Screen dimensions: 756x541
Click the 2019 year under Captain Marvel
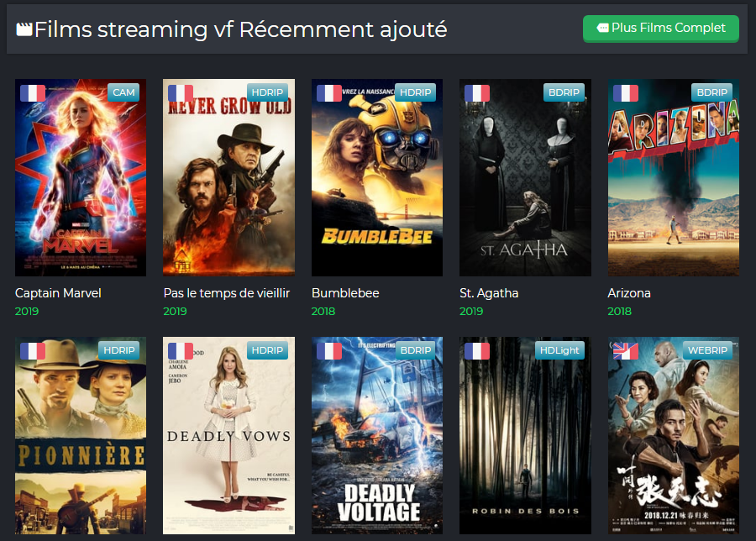click(x=27, y=311)
